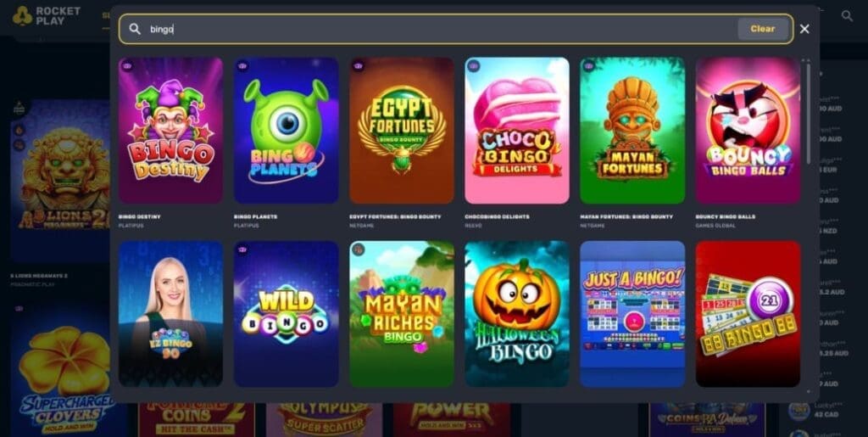
Task: Click the Rocket Play logo
Action: pyautogui.click(x=47, y=15)
